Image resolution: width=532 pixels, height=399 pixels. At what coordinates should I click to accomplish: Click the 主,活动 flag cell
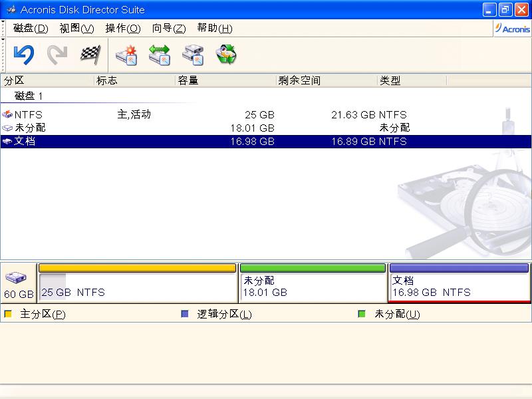134,114
